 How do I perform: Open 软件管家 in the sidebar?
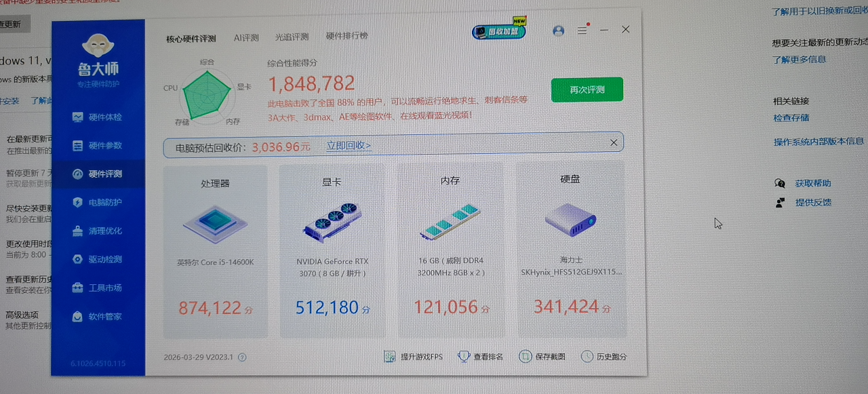tap(98, 316)
